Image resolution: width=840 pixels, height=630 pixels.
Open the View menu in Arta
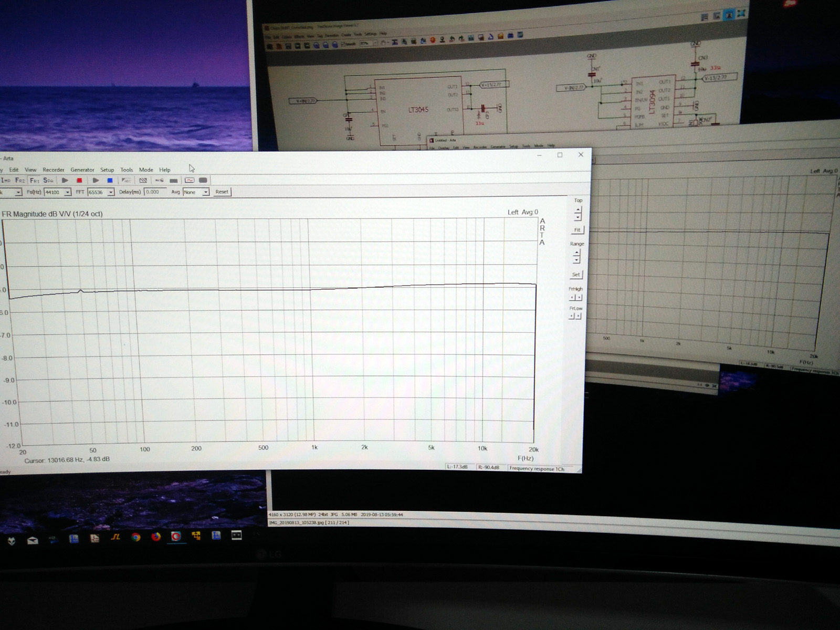pos(30,170)
